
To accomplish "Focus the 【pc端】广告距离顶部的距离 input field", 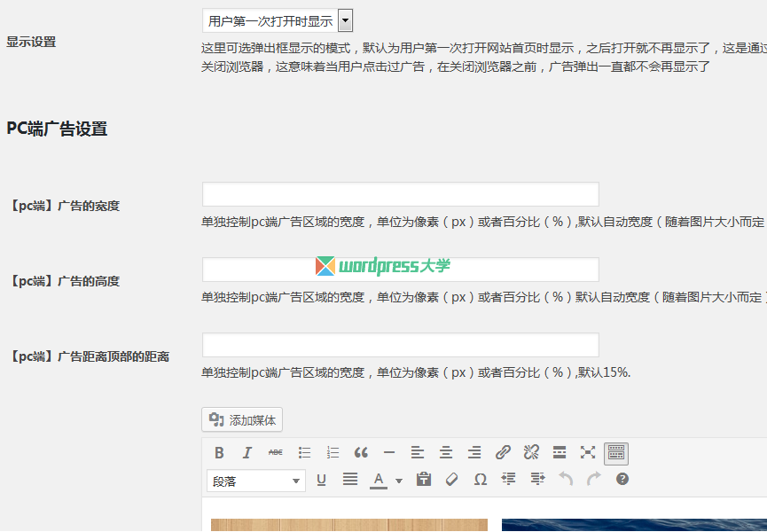I will [x=401, y=345].
